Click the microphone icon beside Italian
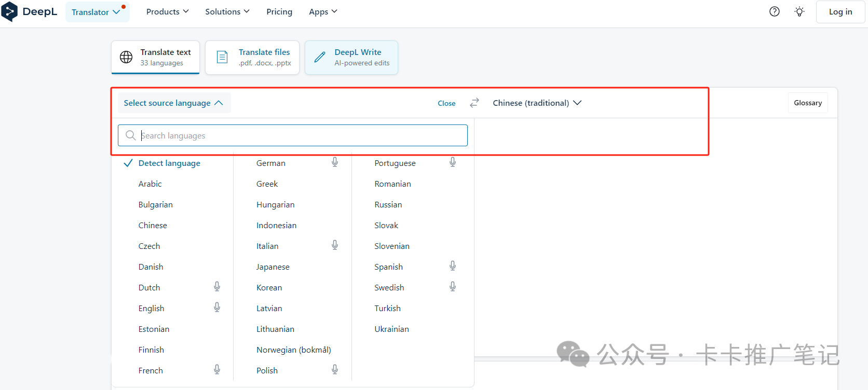This screenshot has width=868, height=390. 335,245
